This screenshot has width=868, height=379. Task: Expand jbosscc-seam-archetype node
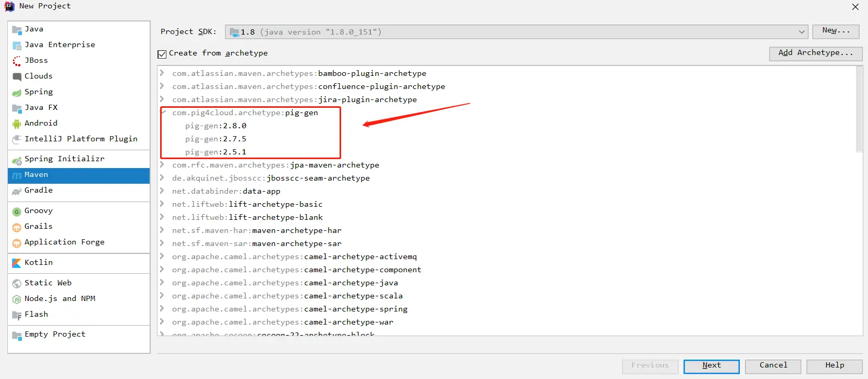[163, 177]
